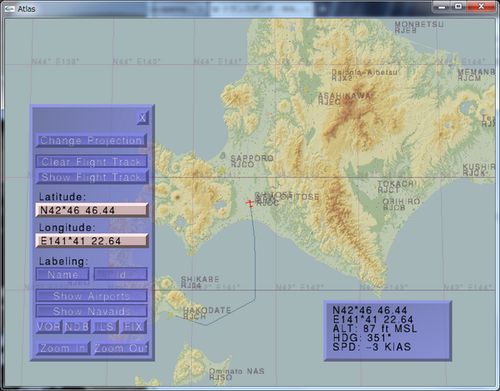Toggle VOR navaid display

(49, 327)
